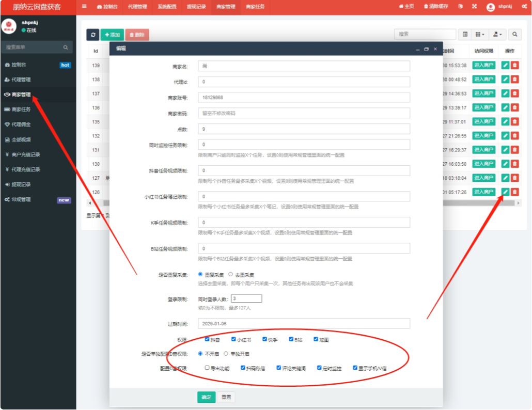The image size is (532, 410).
Task: Open 系统配置 tab in top navigation
Action: pos(167,7)
